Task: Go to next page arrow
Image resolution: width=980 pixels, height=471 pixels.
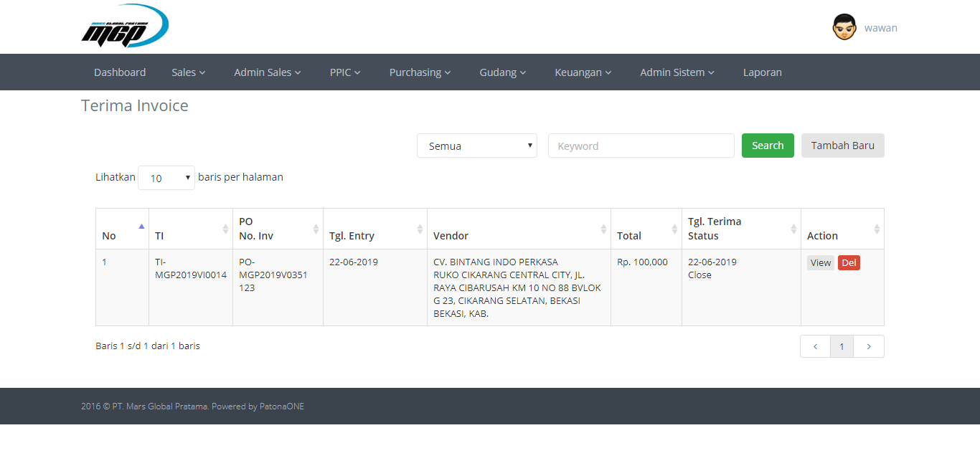Action: pyautogui.click(x=869, y=346)
